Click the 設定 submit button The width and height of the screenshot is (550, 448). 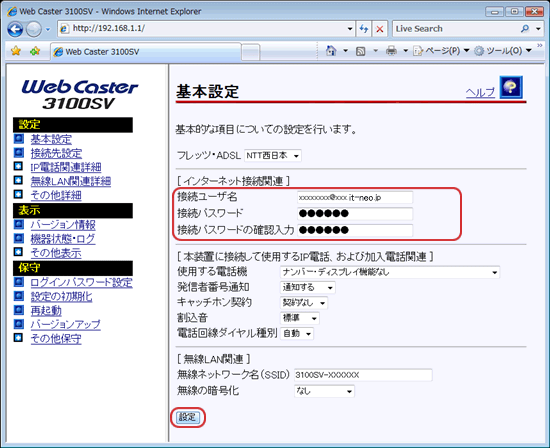coord(188,417)
